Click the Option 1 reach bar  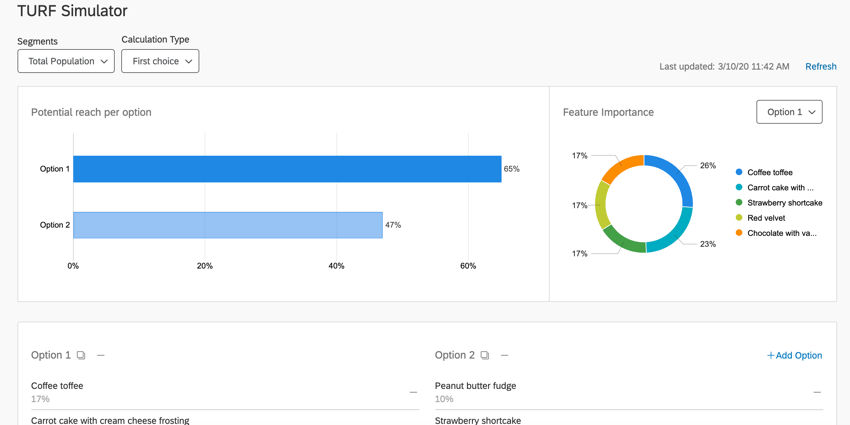coord(287,169)
